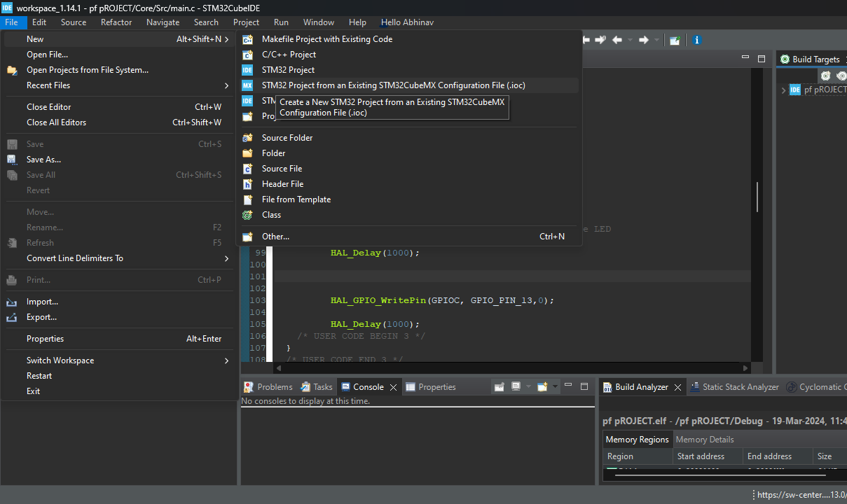847x504 pixels.
Task: Open the Open Console dropdown arrow
Action: pos(556,386)
